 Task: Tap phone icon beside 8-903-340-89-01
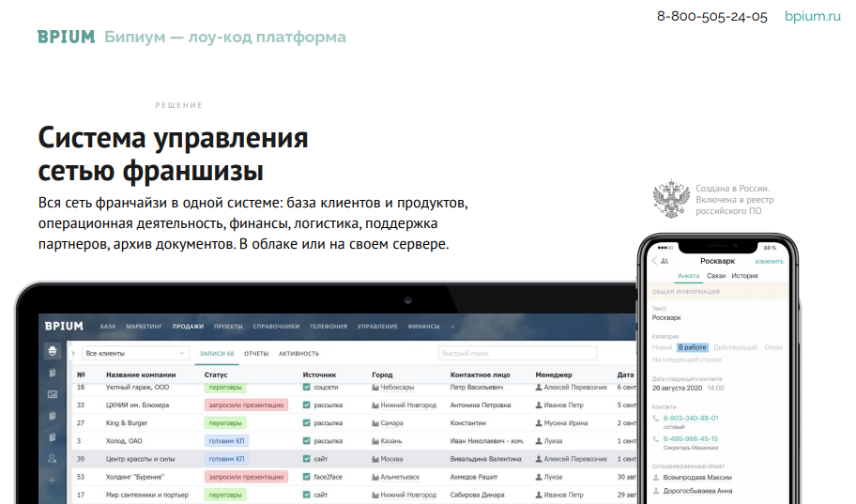coord(656,419)
